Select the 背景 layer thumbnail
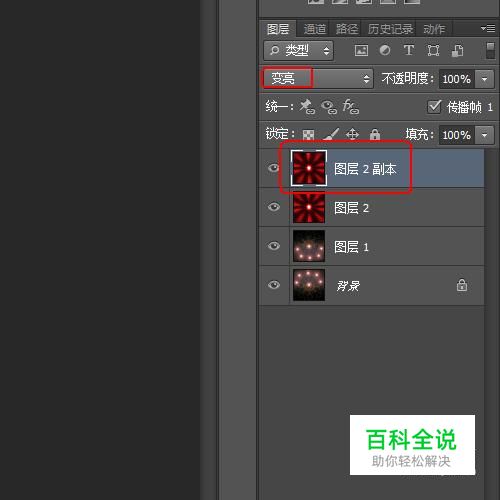Image resolution: width=500 pixels, height=500 pixels. pos(309,285)
